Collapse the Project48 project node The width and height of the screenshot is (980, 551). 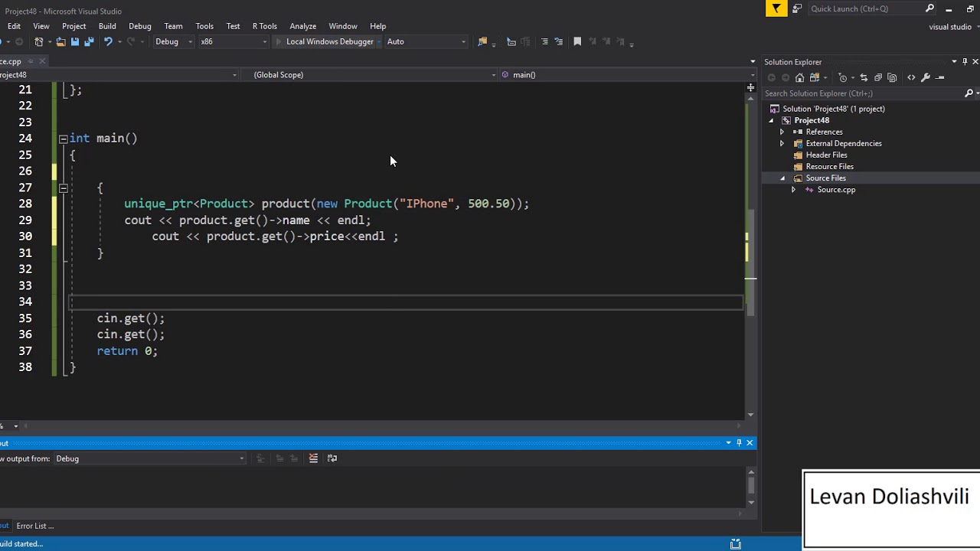click(772, 120)
